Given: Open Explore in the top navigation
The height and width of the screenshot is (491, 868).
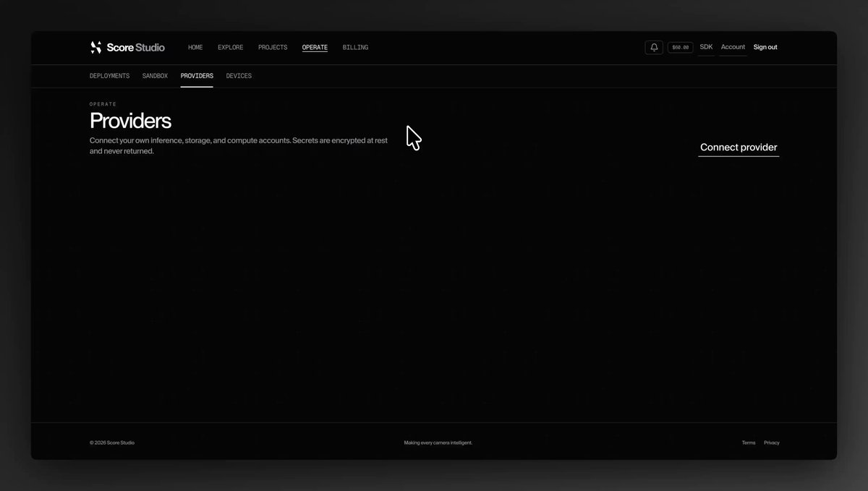Looking at the screenshot, I should click(231, 48).
